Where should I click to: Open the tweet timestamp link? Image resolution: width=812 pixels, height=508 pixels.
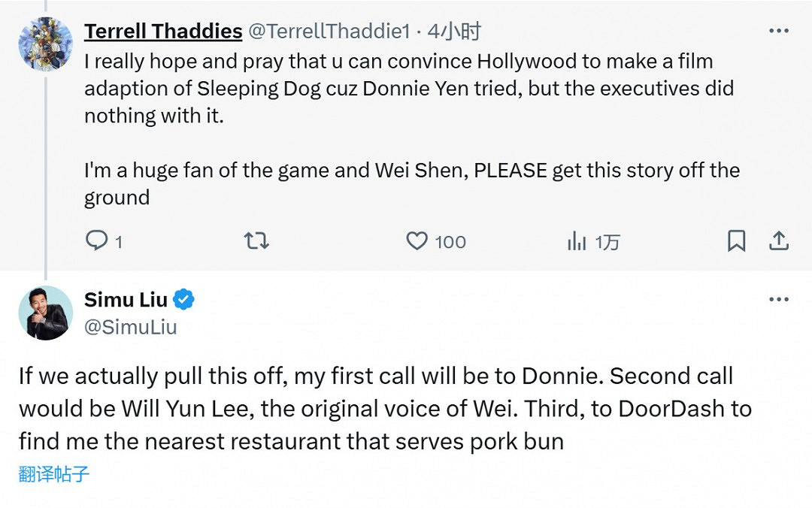[x=454, y=31]
